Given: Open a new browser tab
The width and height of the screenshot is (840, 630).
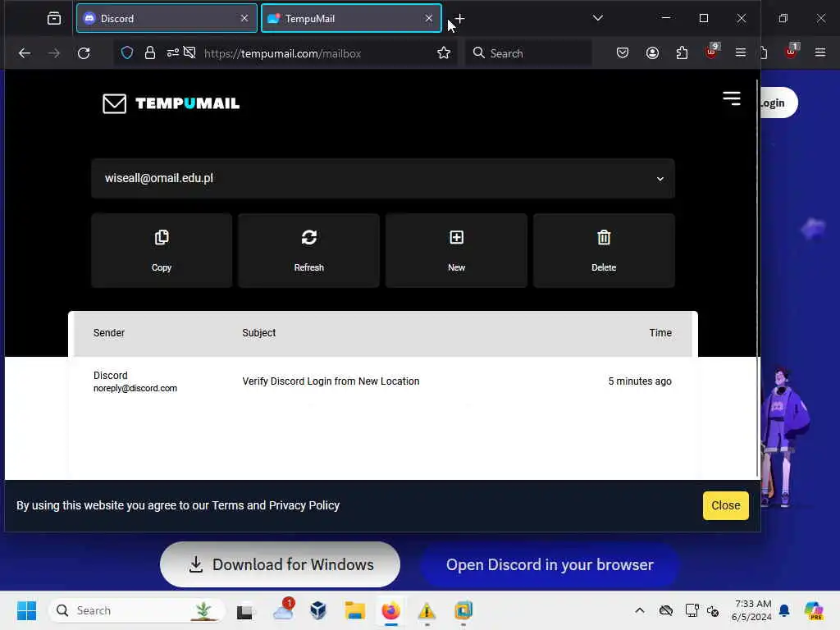Looking at the screenshot, I should click(x=459, y=19).
